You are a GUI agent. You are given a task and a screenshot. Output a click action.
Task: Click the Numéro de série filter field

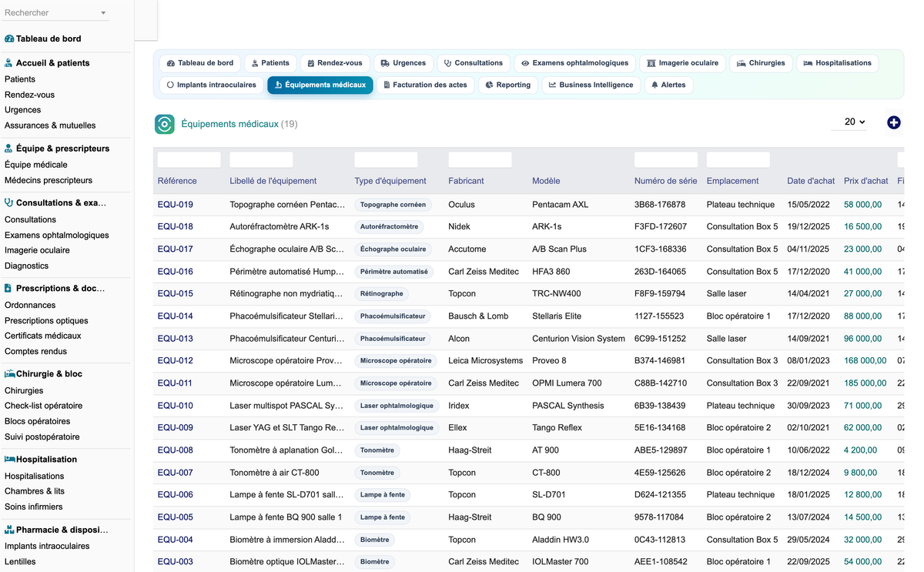coord(666,159)
